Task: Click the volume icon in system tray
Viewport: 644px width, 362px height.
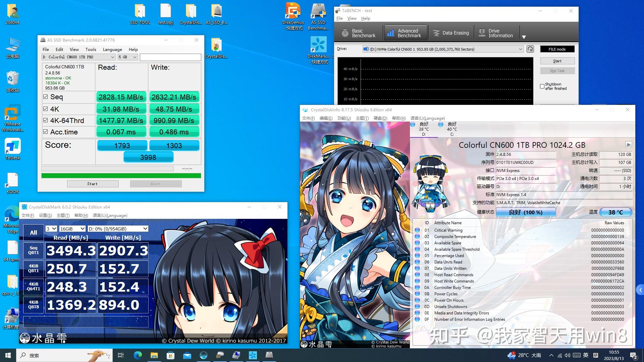Action: [568, 355]
